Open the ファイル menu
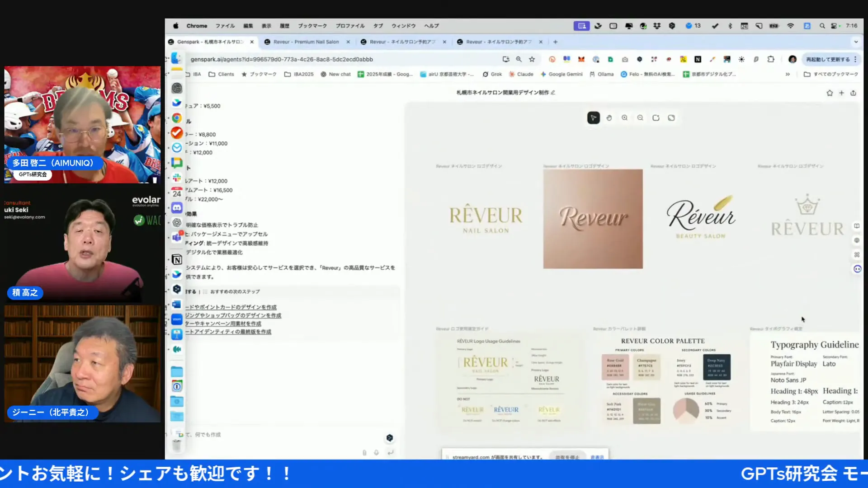Screen dimensions: 868x488 point(225,26)
